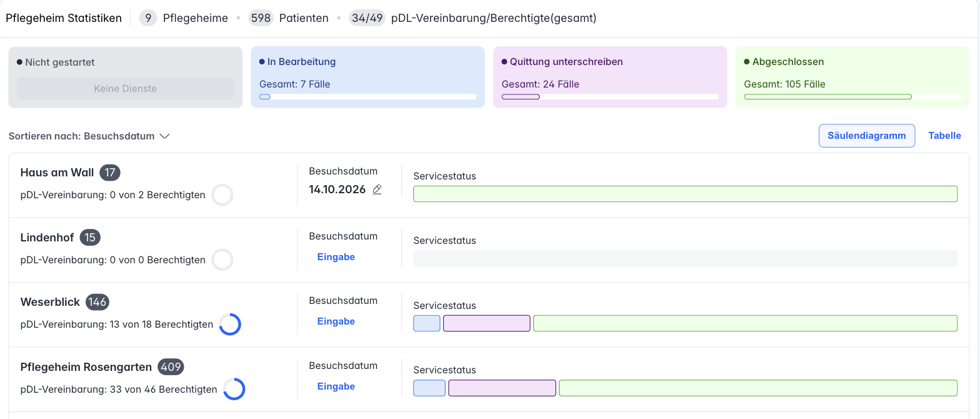980x419 pixels.
Task: Click Lindenhof empty grey status bar
Action: pos(685,258)
